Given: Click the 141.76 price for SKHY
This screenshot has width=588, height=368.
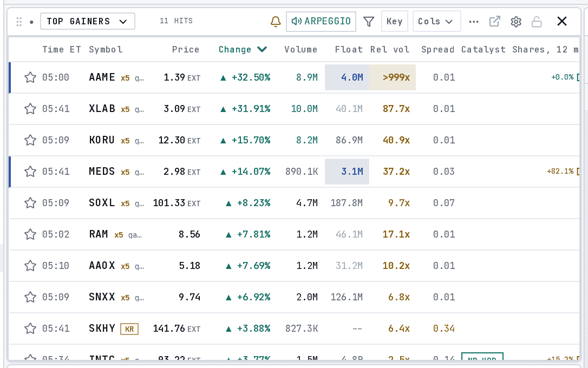Looking at the screenshot, I should (169, 328).
